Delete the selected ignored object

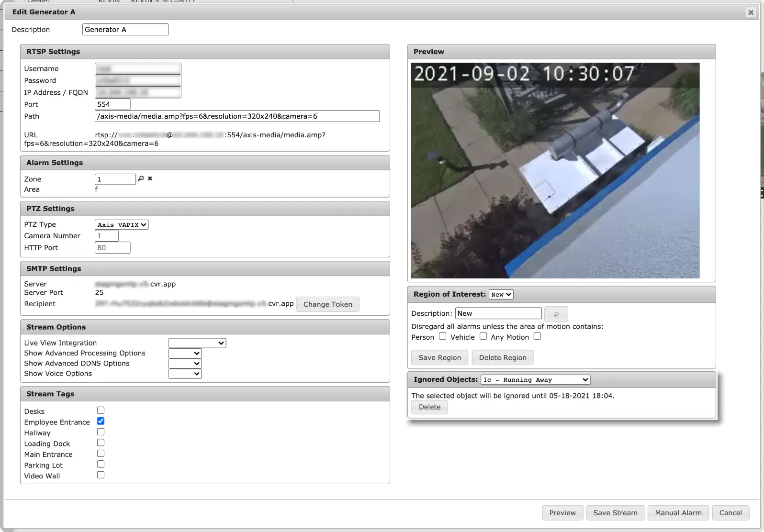pos(429,407)
